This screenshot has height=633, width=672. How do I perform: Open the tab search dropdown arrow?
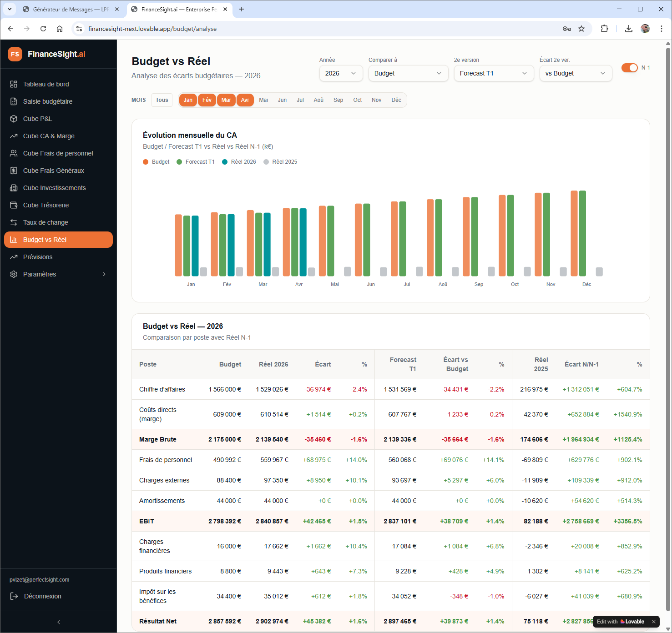[x=9, y=9]
